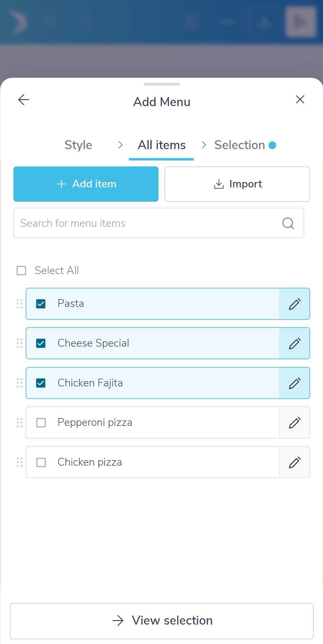Click the Add item button
The height and width of the screenshot is (644, 323).
[86, 184]
